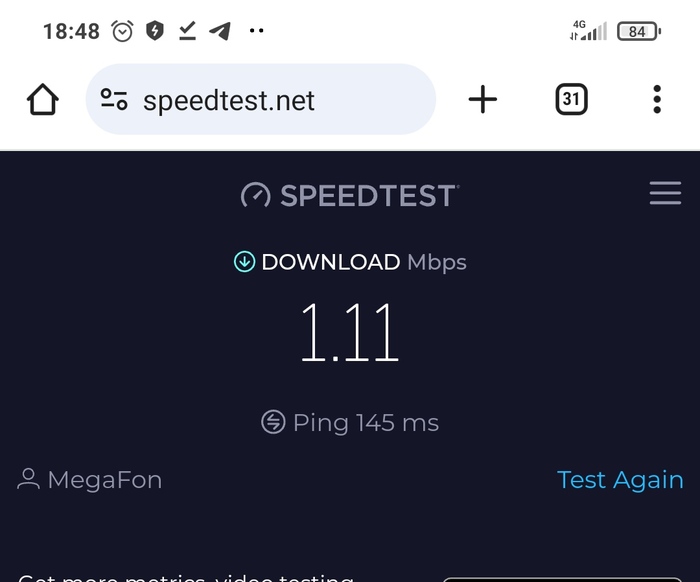Tap the alarm clock status icon
The image size is (700, 582).
[x=122, y=31]
